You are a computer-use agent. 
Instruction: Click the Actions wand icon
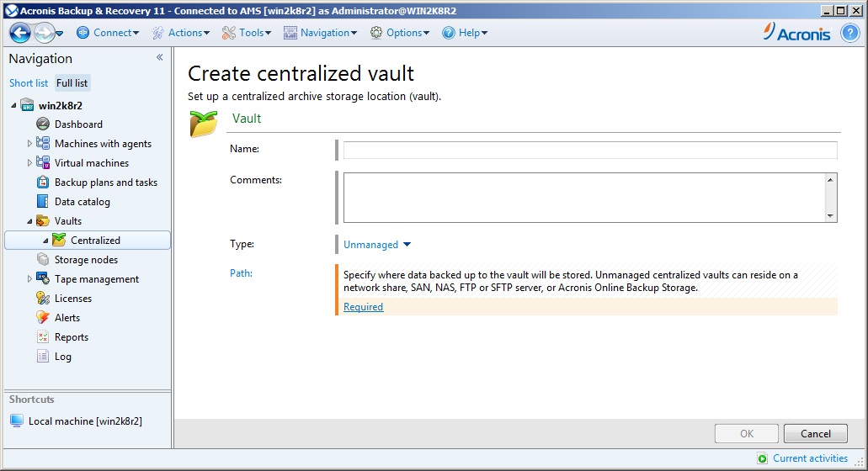158,33
